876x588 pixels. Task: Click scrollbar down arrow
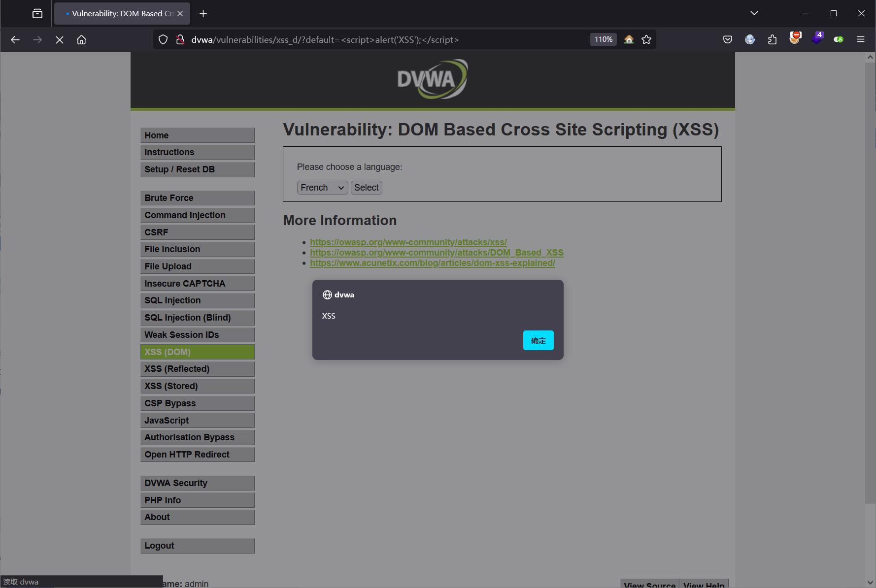(x=870, y=582)
